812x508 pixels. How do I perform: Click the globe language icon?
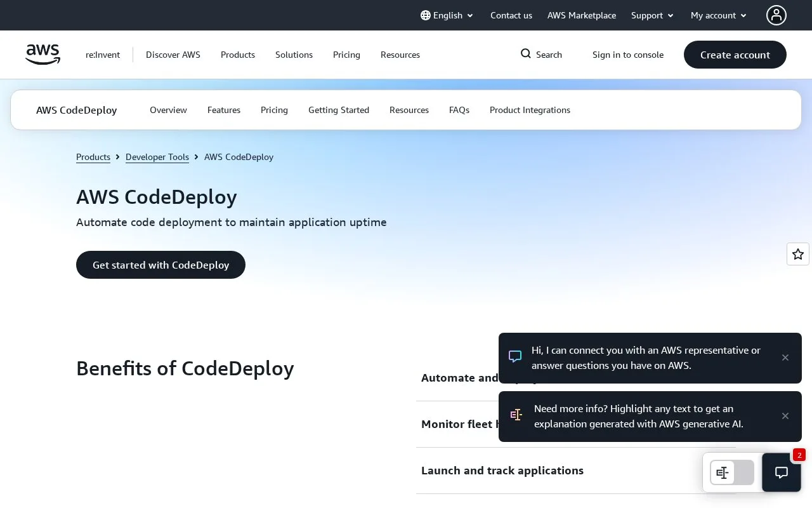(426, 15)
